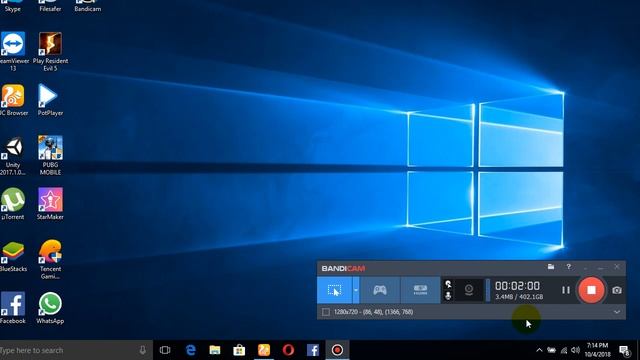The image size is (640, 360).
Task: Open WhatsApp desktop shortcut
Action: pyautogui.click(x=50, y=308)
